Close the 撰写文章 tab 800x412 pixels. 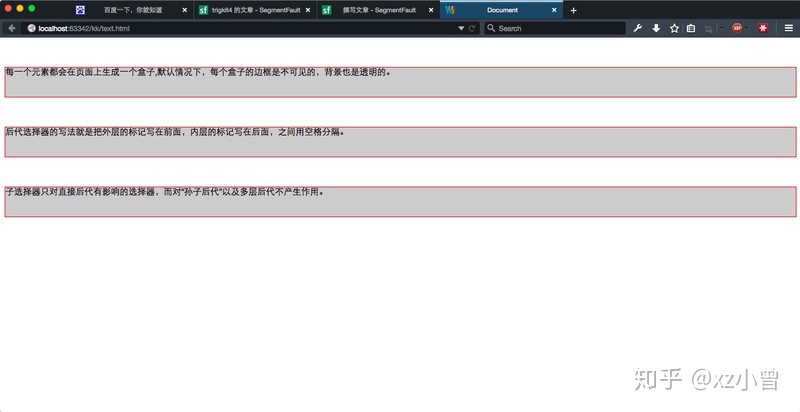pyautogui.click(x=431, y=10)
